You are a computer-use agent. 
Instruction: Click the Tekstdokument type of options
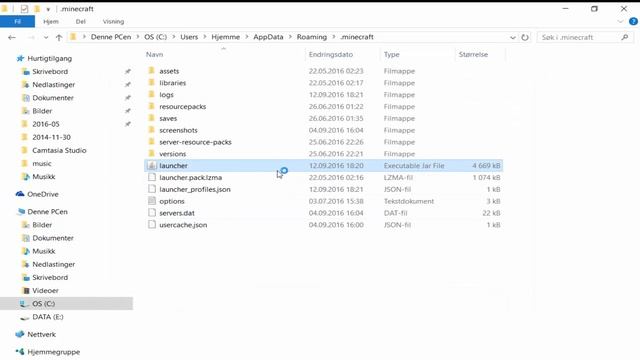click(409, 201)
